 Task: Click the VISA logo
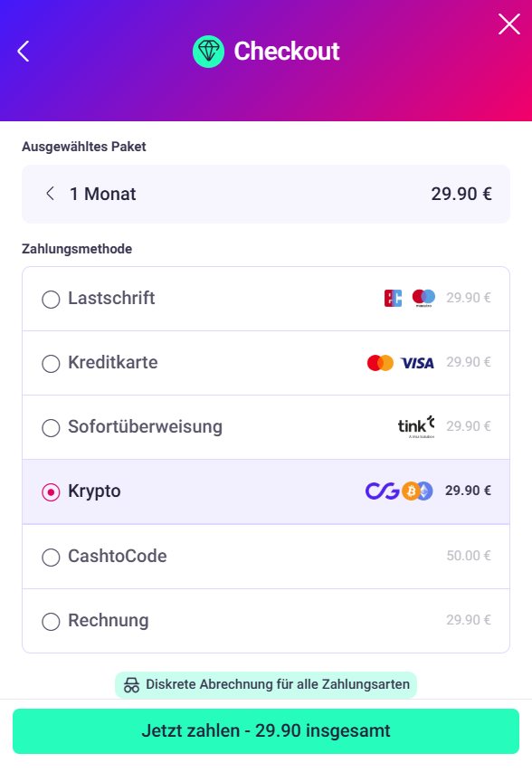[x=417, y=363]
